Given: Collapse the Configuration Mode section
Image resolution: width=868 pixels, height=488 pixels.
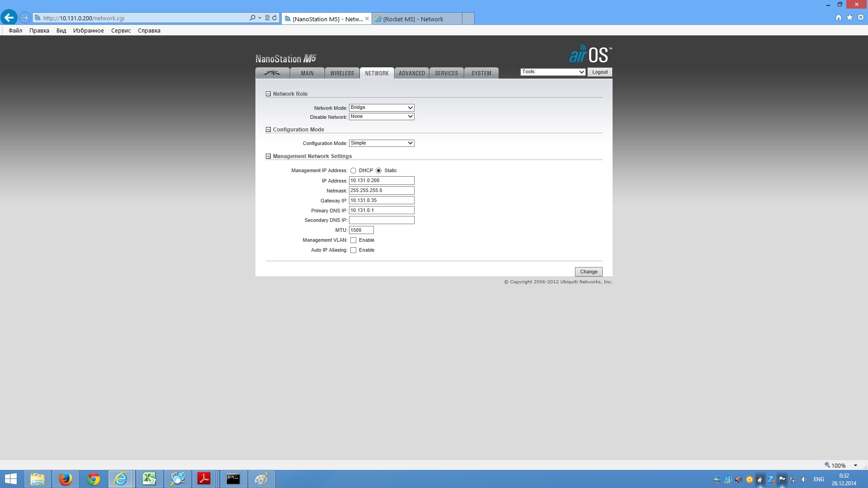Looking at the screenshot, I should click(x=269, y=130).
